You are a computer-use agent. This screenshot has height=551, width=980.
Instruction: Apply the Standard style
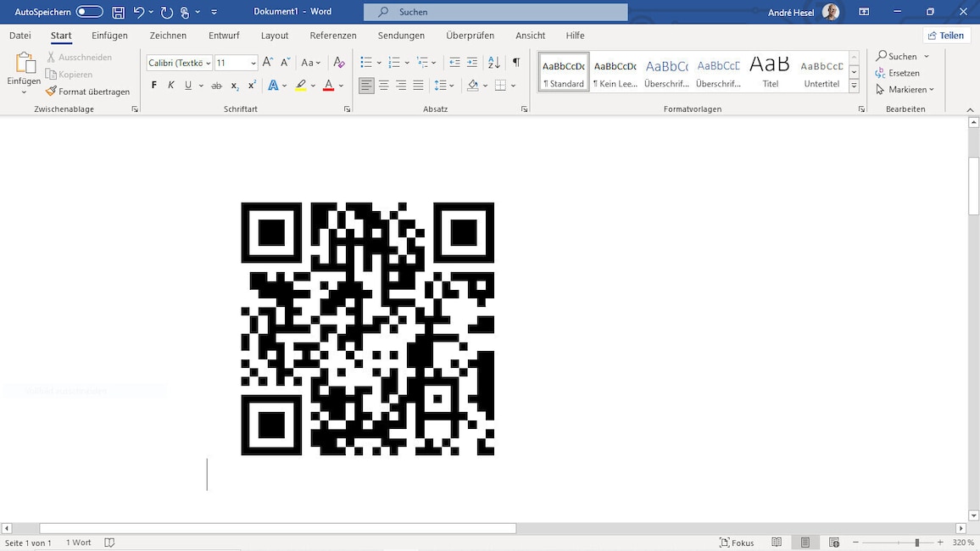click(564, 72)
